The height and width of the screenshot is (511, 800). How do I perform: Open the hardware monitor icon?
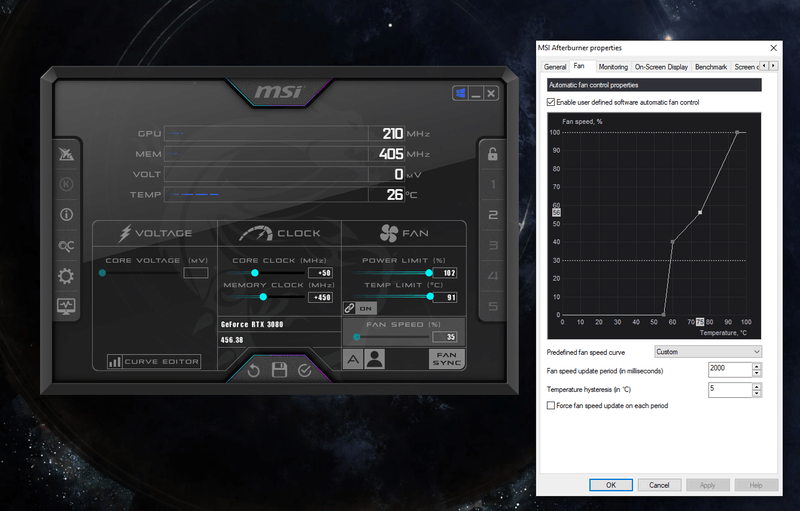click(x=66, y=306)
